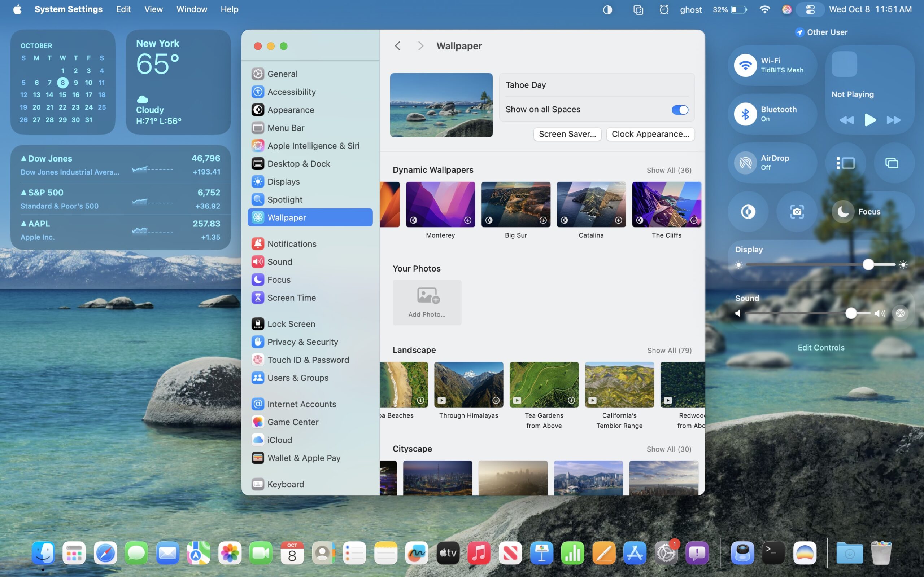Image resolution: width=924 pixels, height=577 pixels.
Task: Click the back arrow in Wallpaper settings
Action: [x=397, y=45]
